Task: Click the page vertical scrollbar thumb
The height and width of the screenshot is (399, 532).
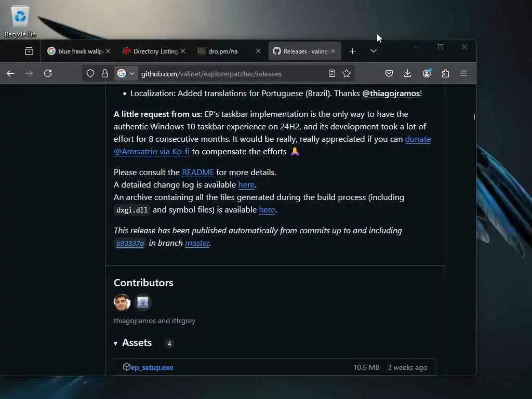Action: 474,117
